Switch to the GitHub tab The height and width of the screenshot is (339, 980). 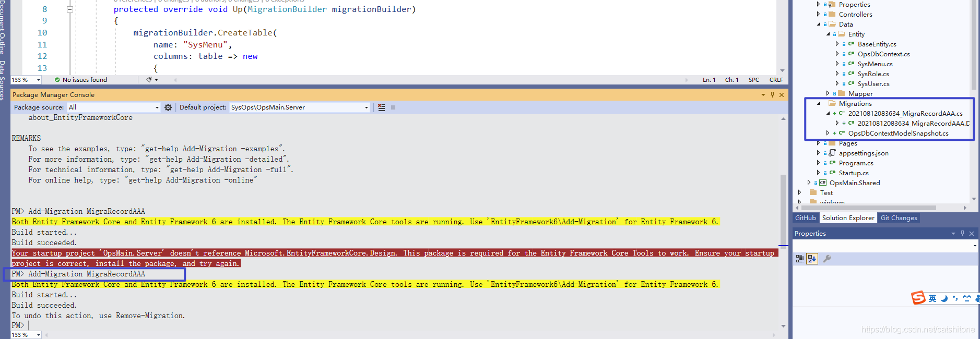pyautogui.click(x=805, y=218)
